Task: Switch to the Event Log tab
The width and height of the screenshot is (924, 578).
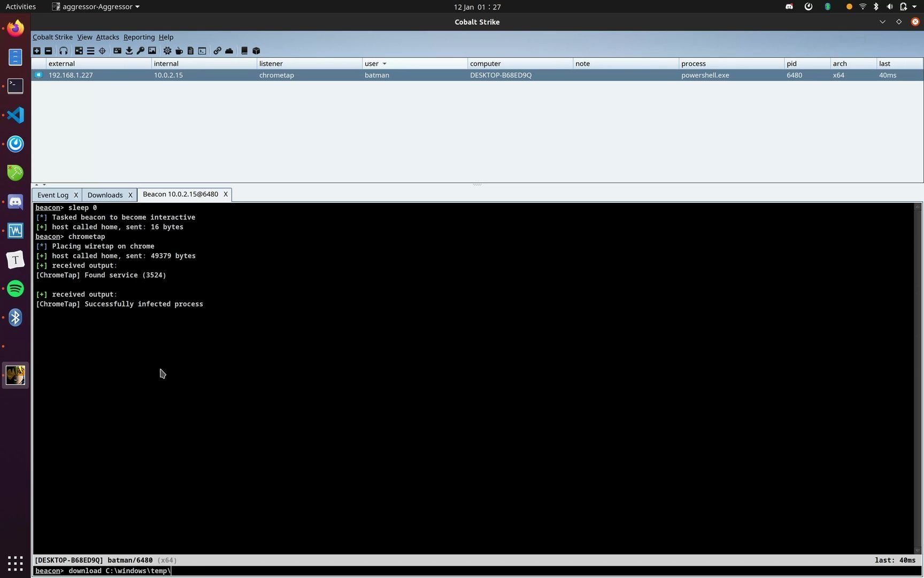Action: 53,195
